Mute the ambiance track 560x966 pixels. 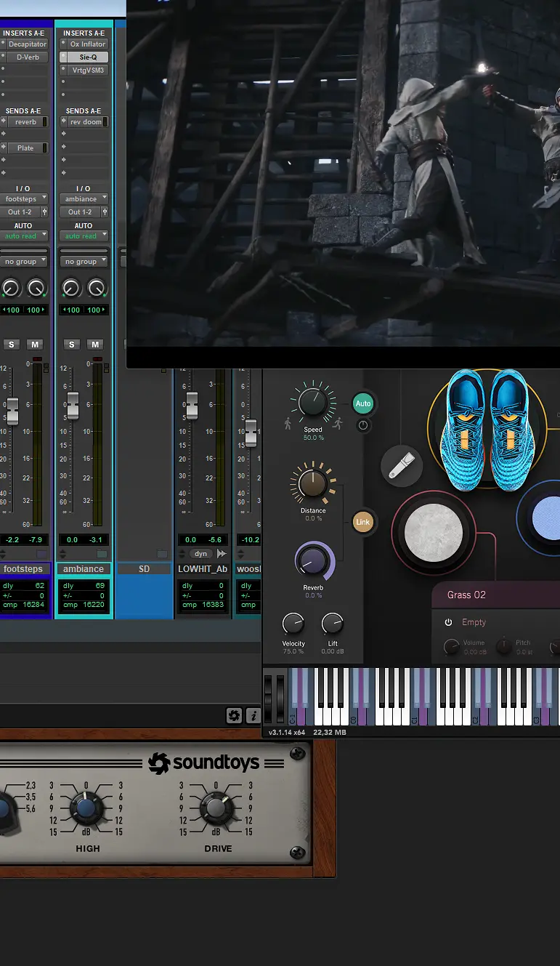point(95,344)
